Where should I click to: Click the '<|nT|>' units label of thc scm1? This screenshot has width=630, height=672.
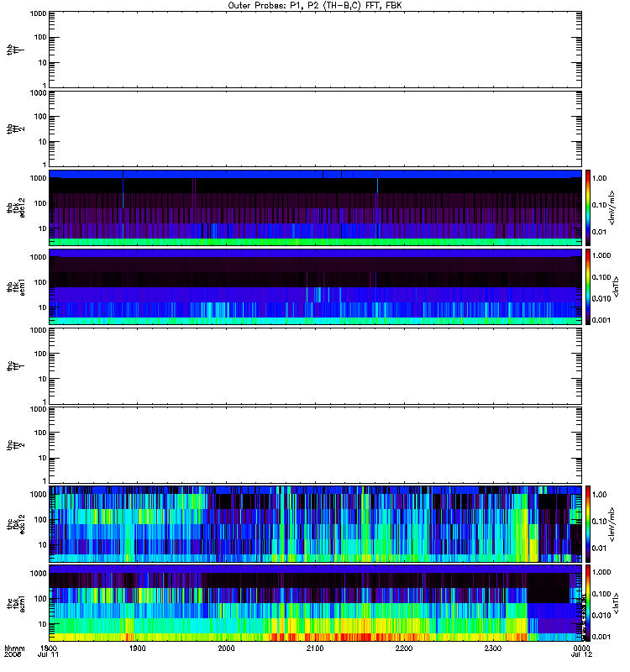(617, 602)
